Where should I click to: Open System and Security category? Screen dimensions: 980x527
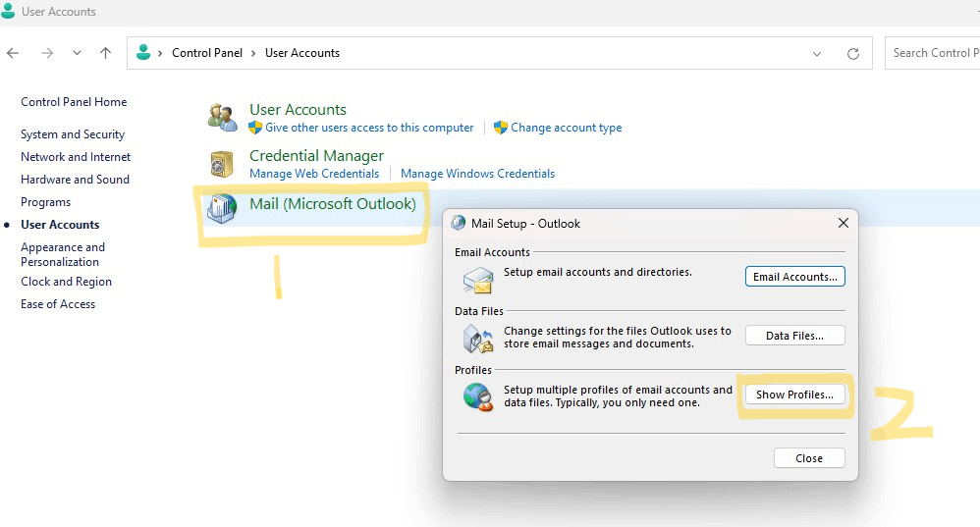point(73,134)
